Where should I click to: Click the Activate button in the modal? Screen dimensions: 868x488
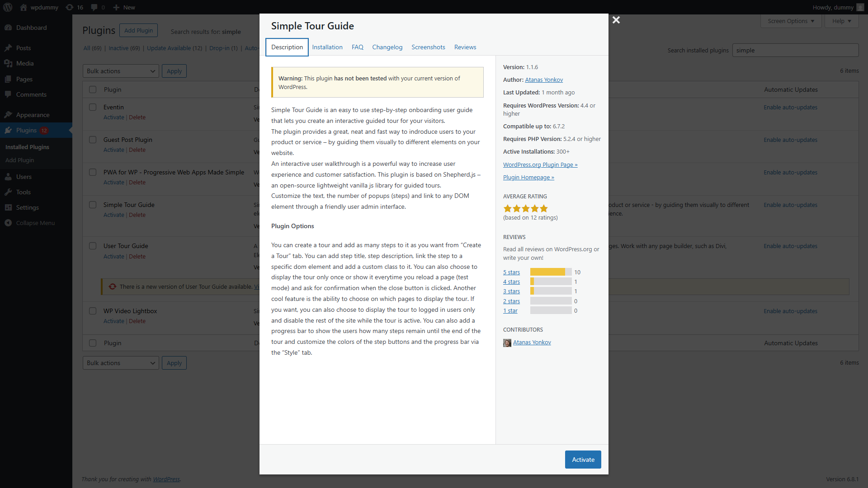[x=583, y=460]
